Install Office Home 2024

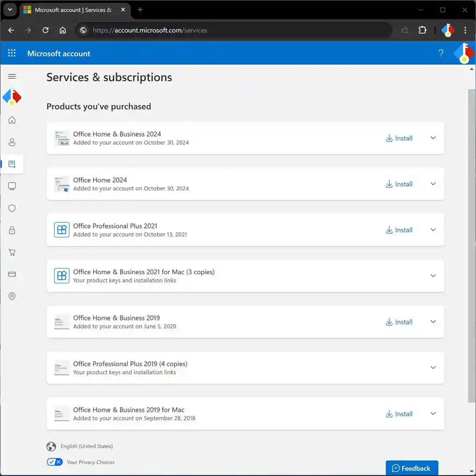pos(399,184)
